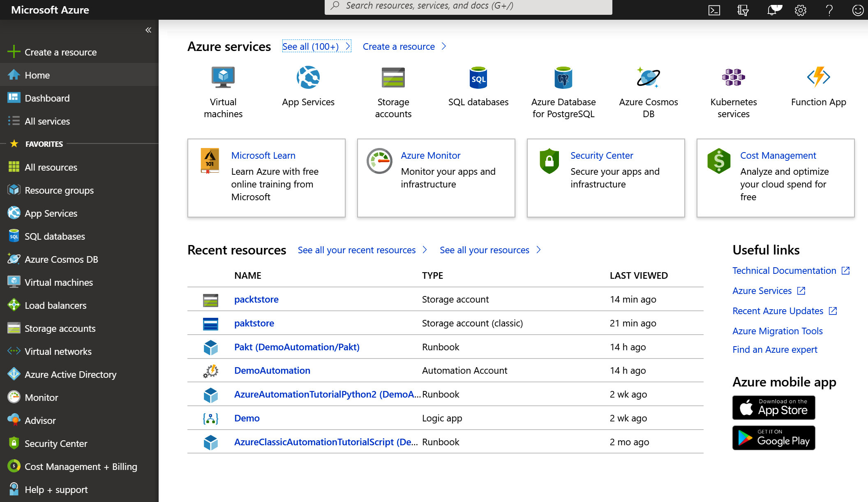Click the Advisor sidebar icon
Image resolution: width=868 pixels, height=502 pixels.
click(x=14, y=420)
